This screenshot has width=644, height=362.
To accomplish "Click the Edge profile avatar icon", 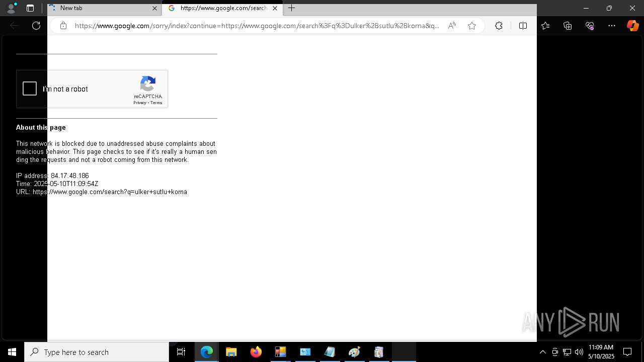I will (11, 8).
